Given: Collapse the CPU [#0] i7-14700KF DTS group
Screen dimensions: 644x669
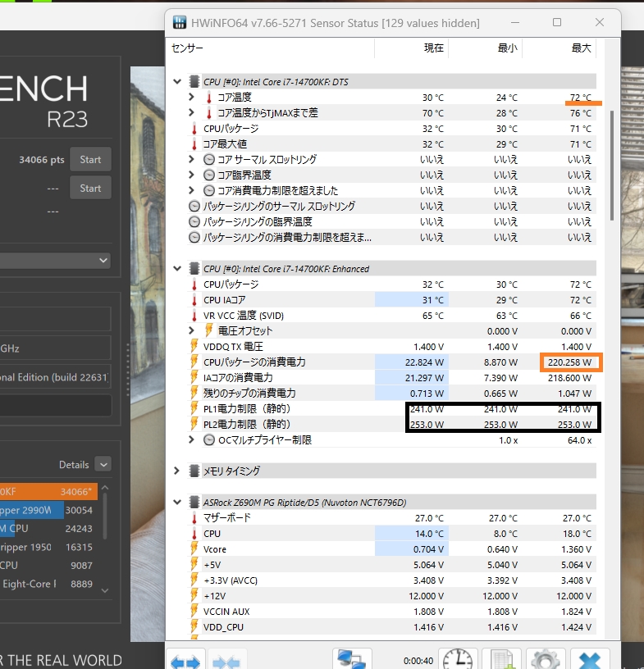Looking at the screenshot, I should pyautogui.click(x=177, y=81).
